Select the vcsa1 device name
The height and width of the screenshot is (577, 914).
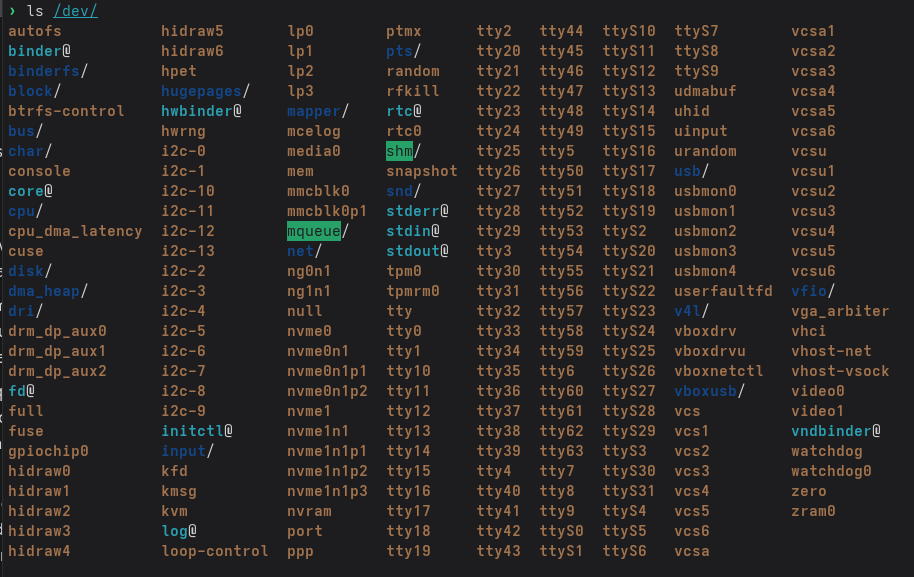(x=813, y=31)
